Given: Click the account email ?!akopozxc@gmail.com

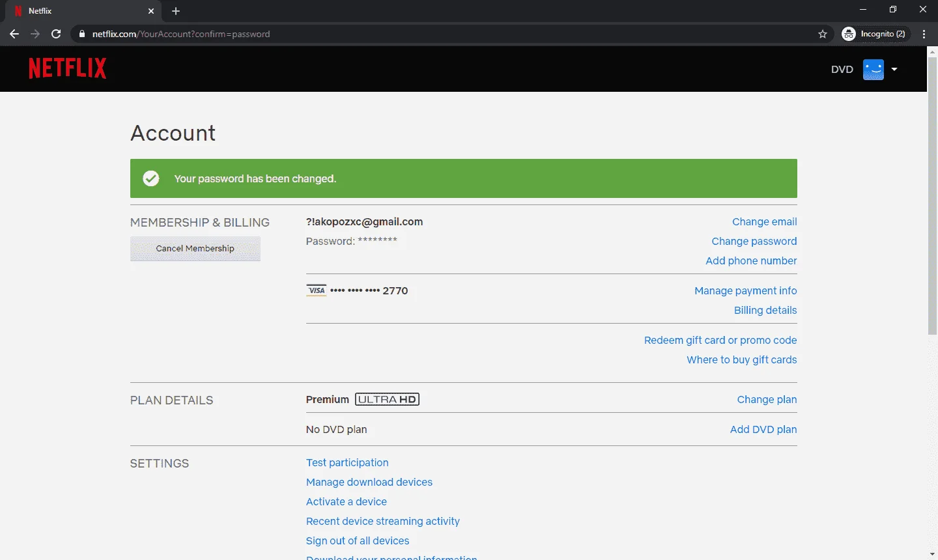Looking at the screenshot, I should (364, 221).
